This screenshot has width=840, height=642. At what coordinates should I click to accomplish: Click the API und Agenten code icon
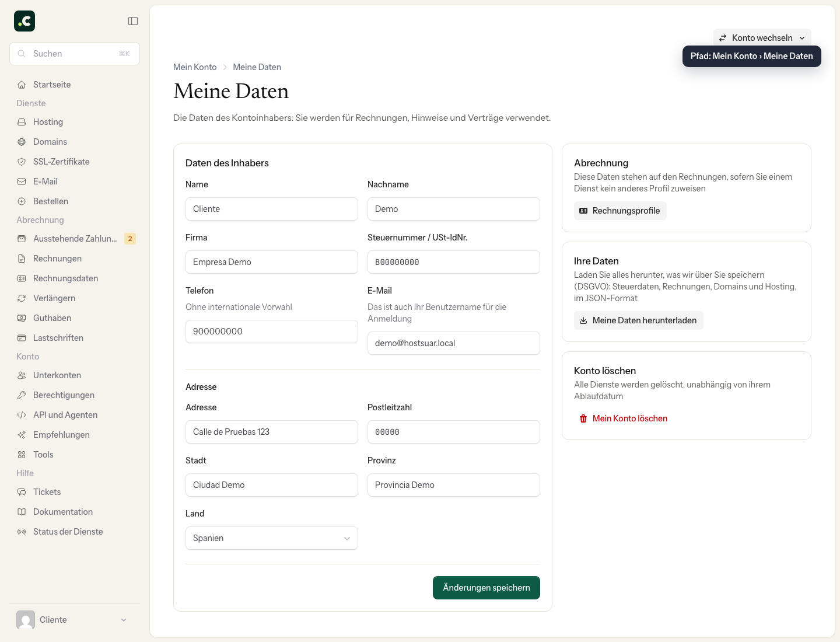click(x=22, y=415)
